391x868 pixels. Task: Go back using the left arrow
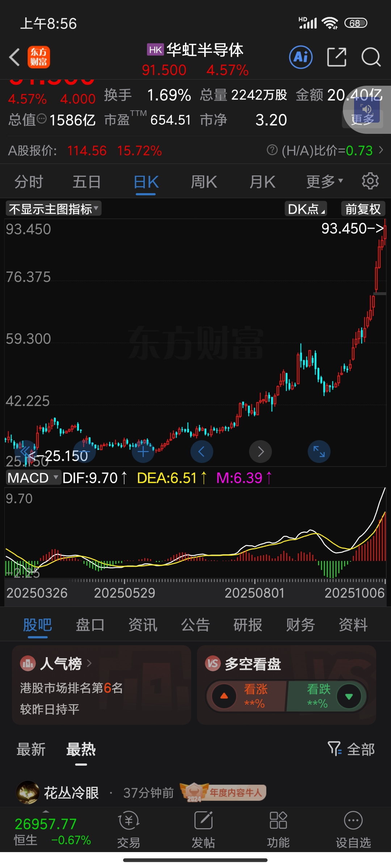click(x=14, y=57)
